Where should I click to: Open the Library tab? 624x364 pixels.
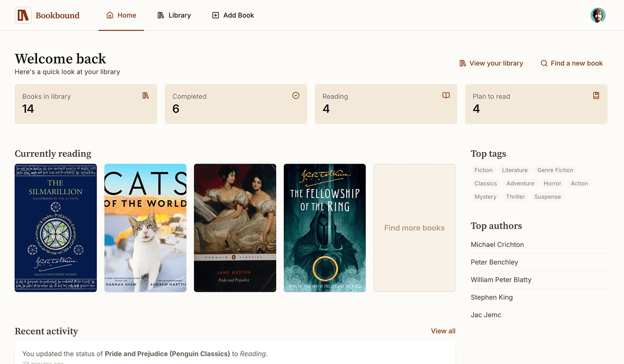(x=174, y=15)
